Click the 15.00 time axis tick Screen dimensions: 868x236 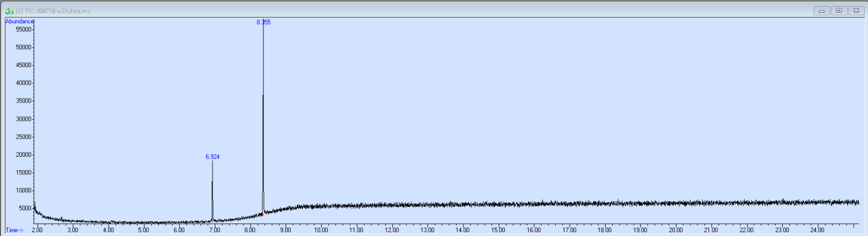tap(498, 229)
